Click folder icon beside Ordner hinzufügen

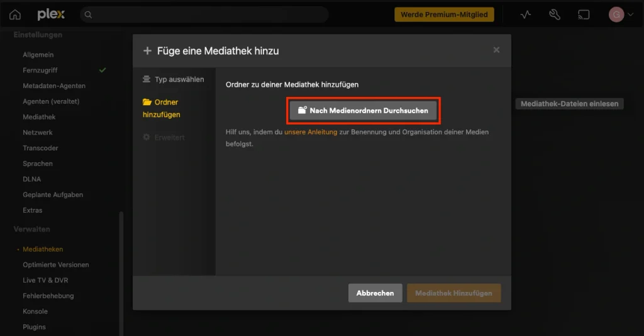tap(147, 102)
